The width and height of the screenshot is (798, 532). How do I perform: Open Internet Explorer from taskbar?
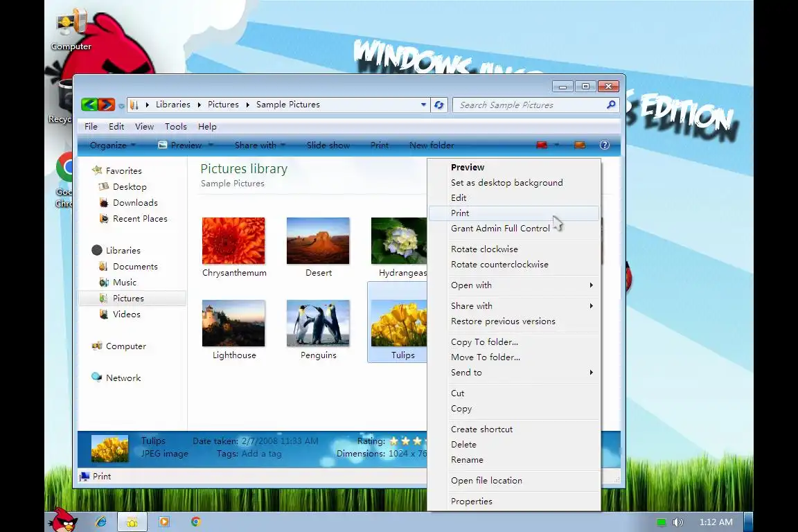pyautogui.click(x=100, y=522)
